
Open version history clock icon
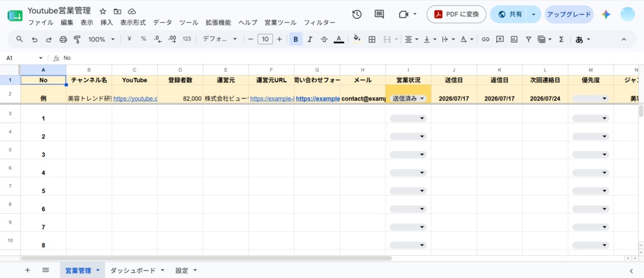[x=357, y=14]
